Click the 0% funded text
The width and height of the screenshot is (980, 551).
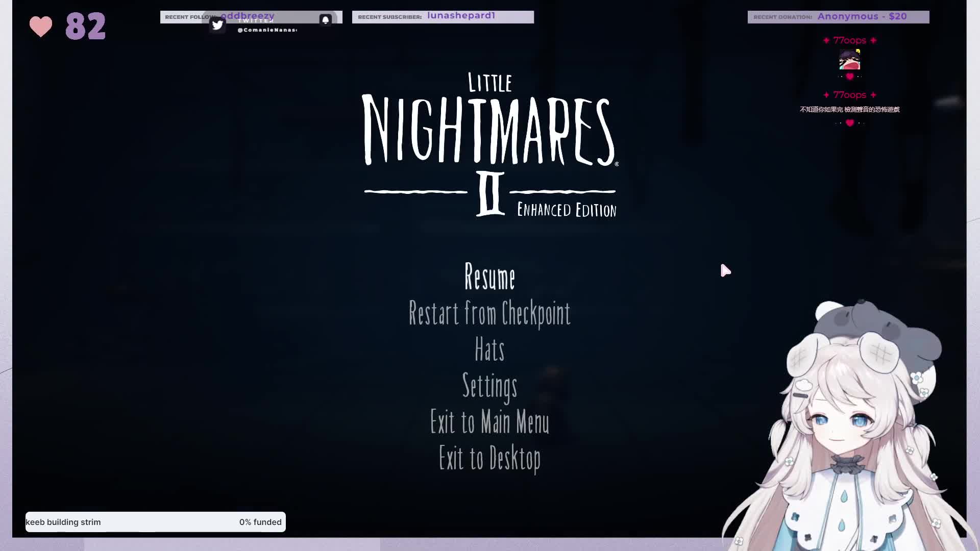tap(260, 522)
